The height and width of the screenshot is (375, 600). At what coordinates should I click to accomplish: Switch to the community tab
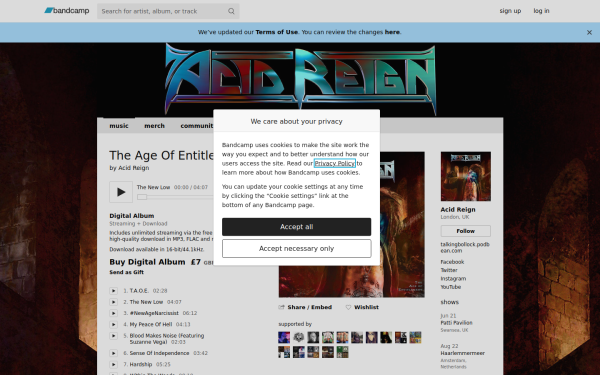tap(197, 126)
